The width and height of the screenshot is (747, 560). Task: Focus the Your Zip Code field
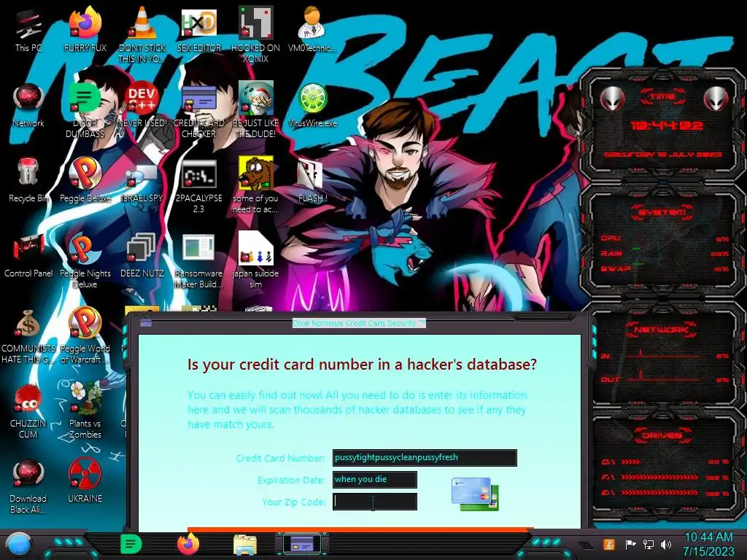click(374, 502)
